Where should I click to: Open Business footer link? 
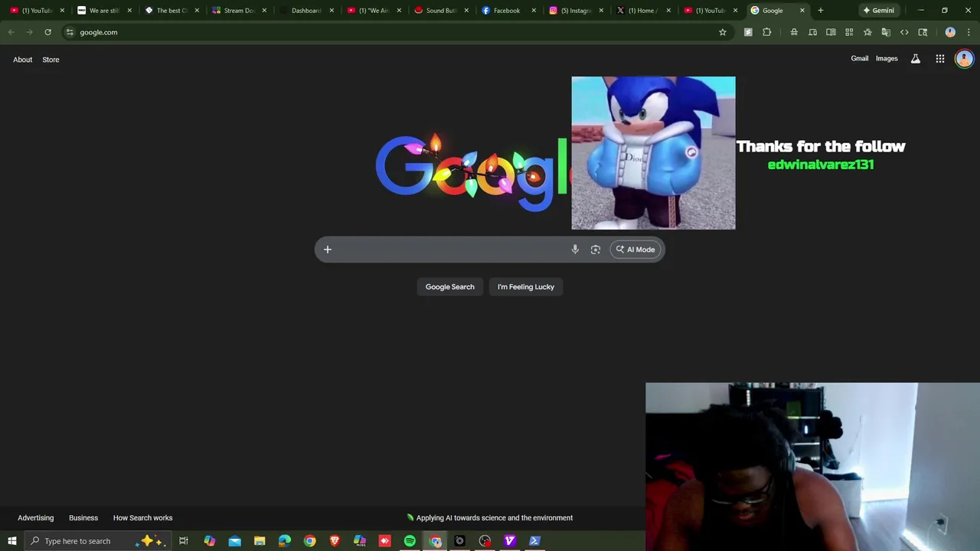tap(83, 518)
